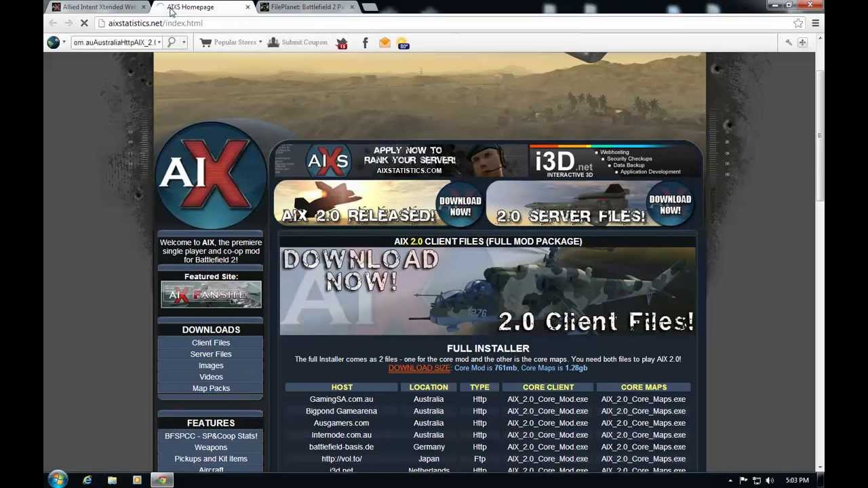
Task: Open the Popular Stores shopping cart menu
Action: coord(231,42)
